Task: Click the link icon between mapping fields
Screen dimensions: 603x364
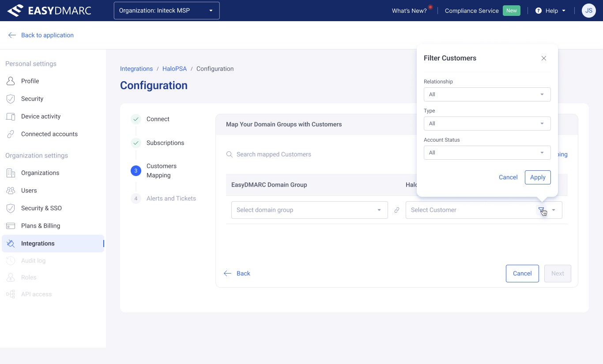Action: 397,210
